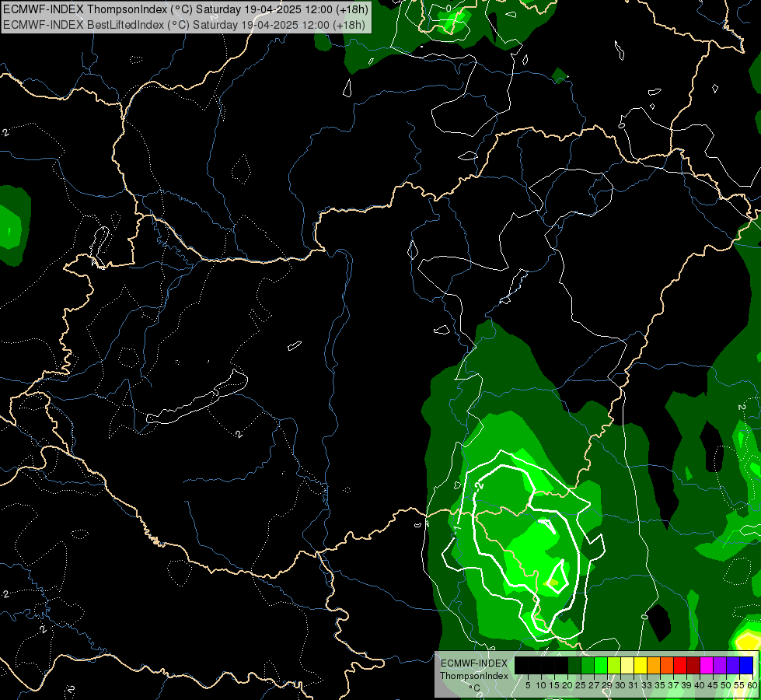Image resolution: width=761 pixels, height=700 pixels.
Task: Click the legend tick value 50
Action: (727, 685)
